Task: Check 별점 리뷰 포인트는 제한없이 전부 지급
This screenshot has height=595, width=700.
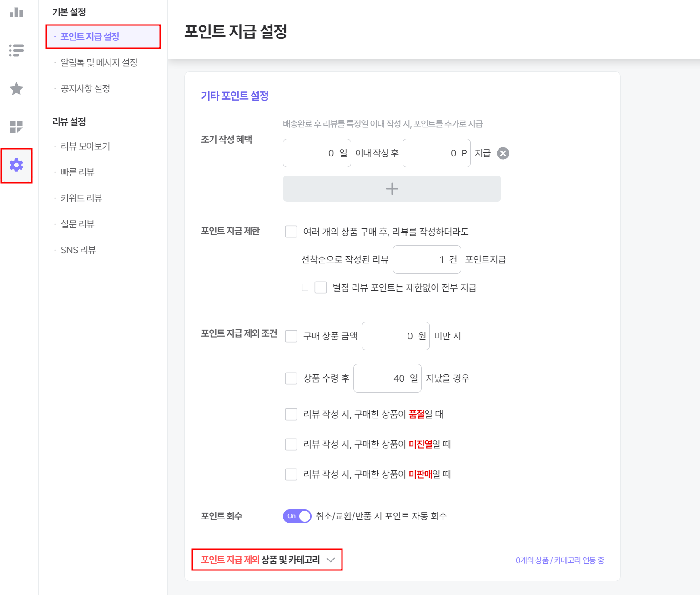Action: coord(321,287)
